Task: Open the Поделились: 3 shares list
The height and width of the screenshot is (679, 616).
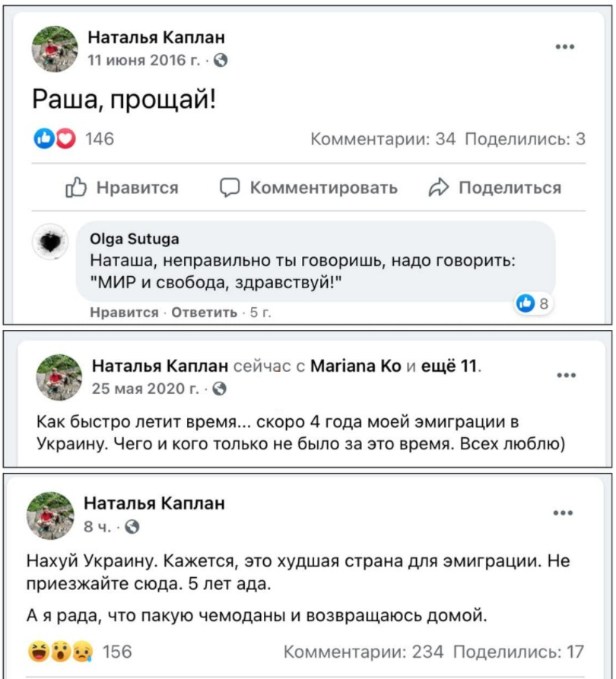Action: pyautogui.click(x=525, y=139)
